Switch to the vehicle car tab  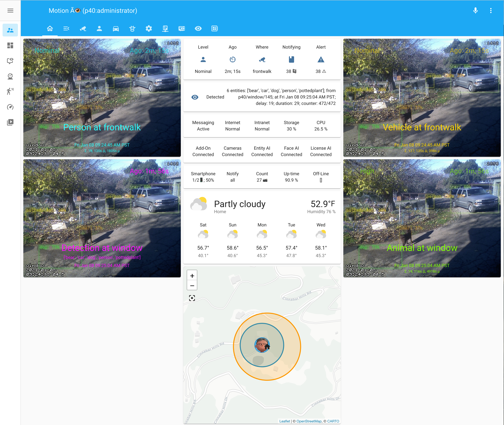pyautogui.click(x=116, y=29)
